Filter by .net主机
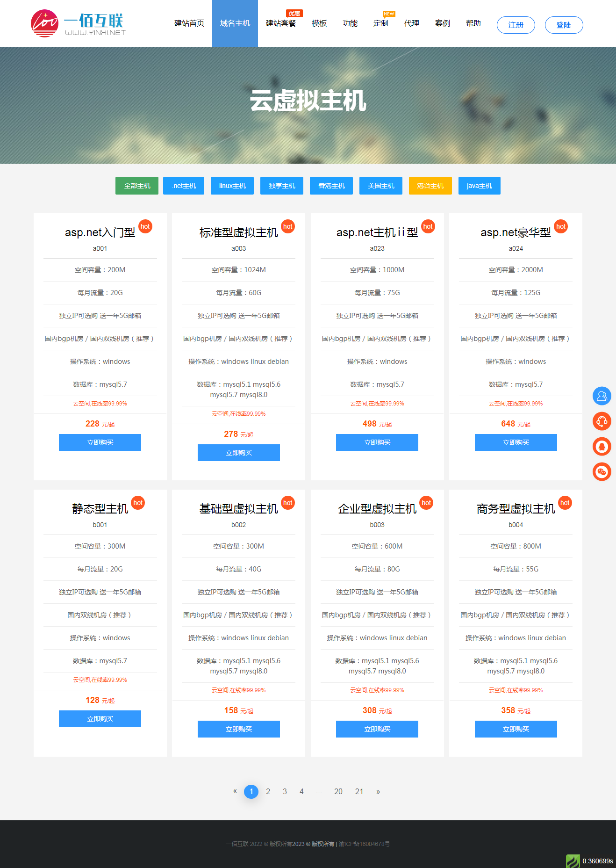The height and width of the screenshot is (868, 616). [x=184, y=186]
